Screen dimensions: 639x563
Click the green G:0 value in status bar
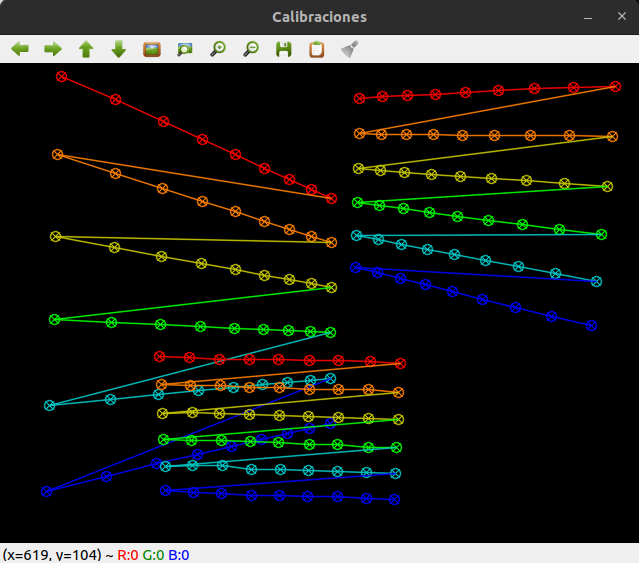click(153, 555)
